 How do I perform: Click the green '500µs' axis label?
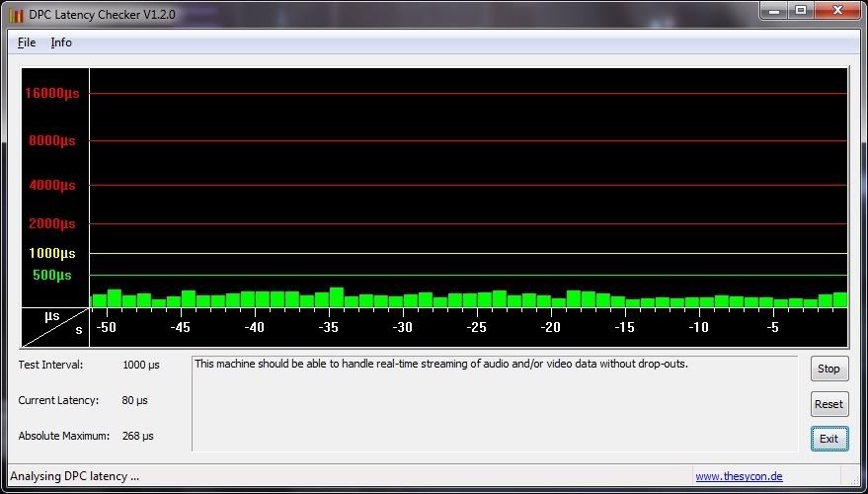52,276
